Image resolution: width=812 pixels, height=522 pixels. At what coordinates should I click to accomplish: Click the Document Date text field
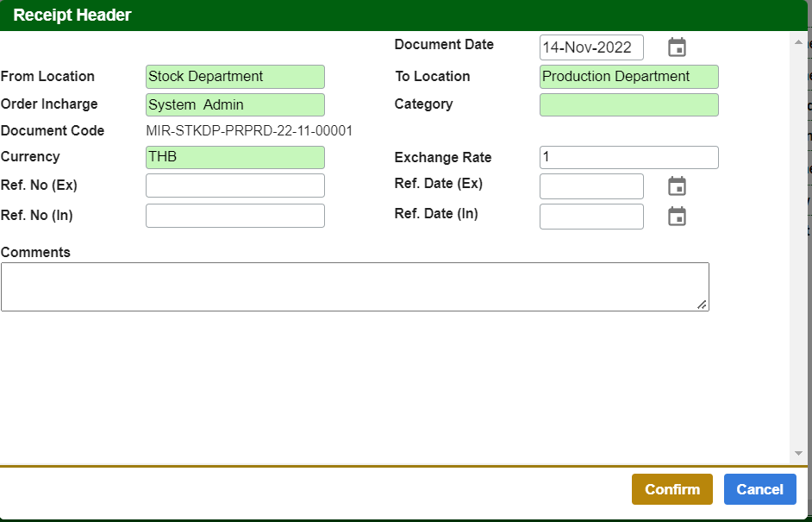590,47
